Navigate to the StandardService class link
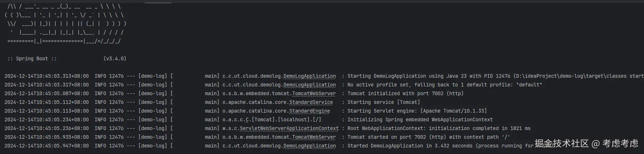The height and width of the screenshot is (154, 644). pos(311,102)
